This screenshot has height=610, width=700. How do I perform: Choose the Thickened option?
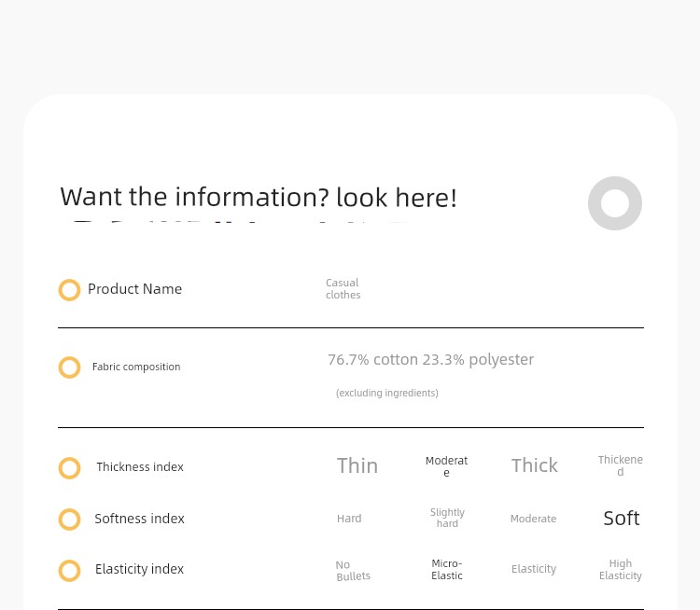[x=621, y=465]
